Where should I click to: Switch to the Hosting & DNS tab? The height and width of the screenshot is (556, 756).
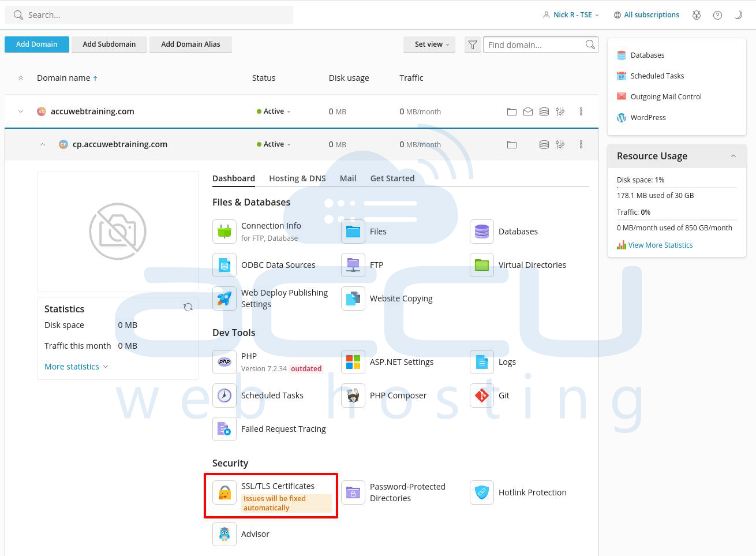coord(297,178)
